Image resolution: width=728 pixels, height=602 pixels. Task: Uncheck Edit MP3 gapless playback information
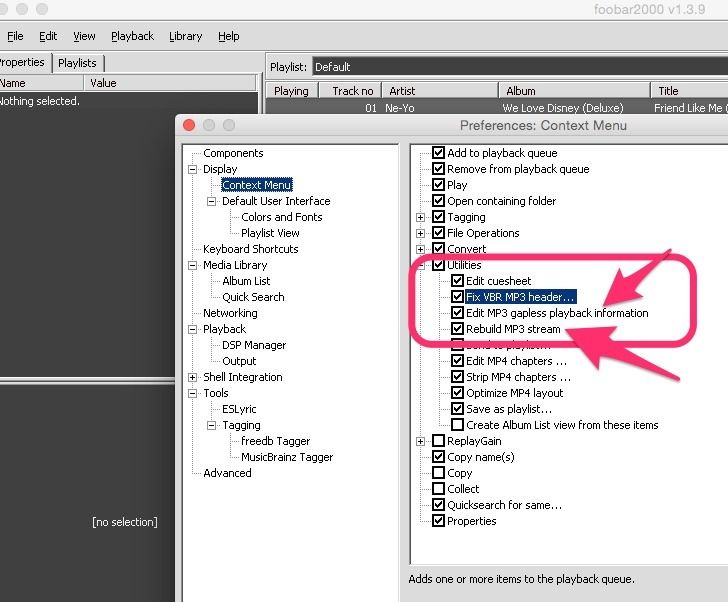click(x=457, y=313)
